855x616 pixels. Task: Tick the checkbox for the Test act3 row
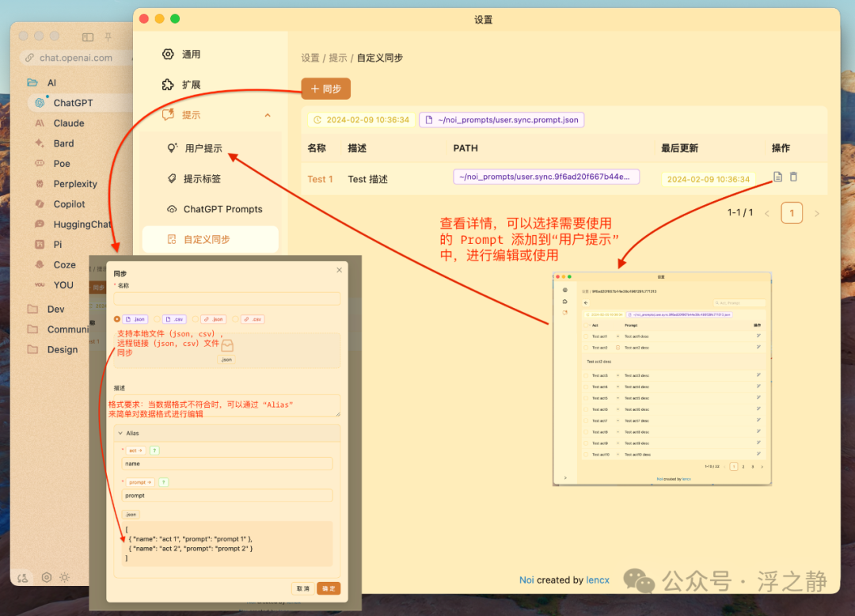tap(587, 375)
